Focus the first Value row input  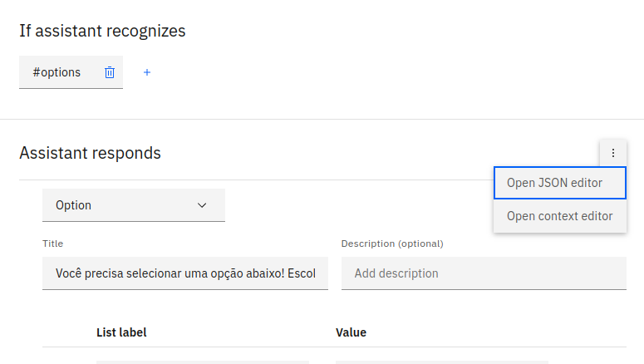[x=442, y=362]
